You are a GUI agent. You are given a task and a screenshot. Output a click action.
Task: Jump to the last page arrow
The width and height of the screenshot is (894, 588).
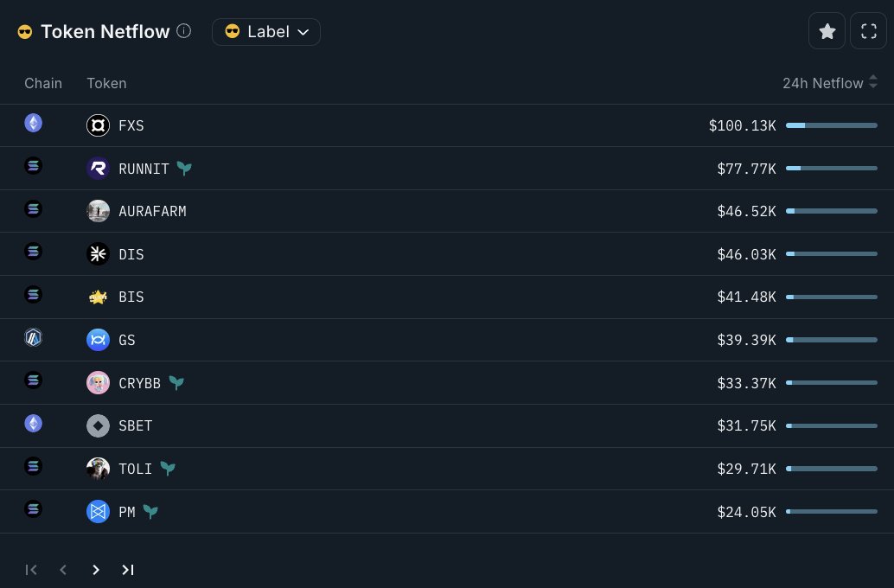[128, 570]
